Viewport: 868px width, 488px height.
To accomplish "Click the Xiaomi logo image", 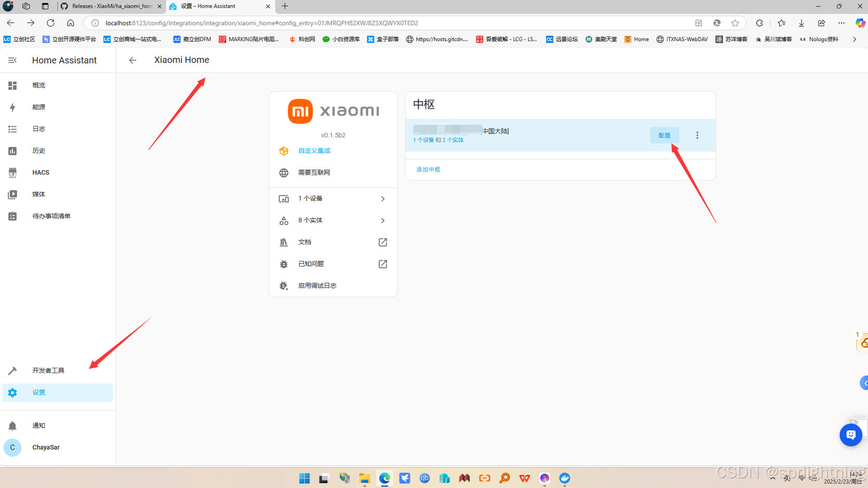I will pyautogui.click(x=333, y=111).
